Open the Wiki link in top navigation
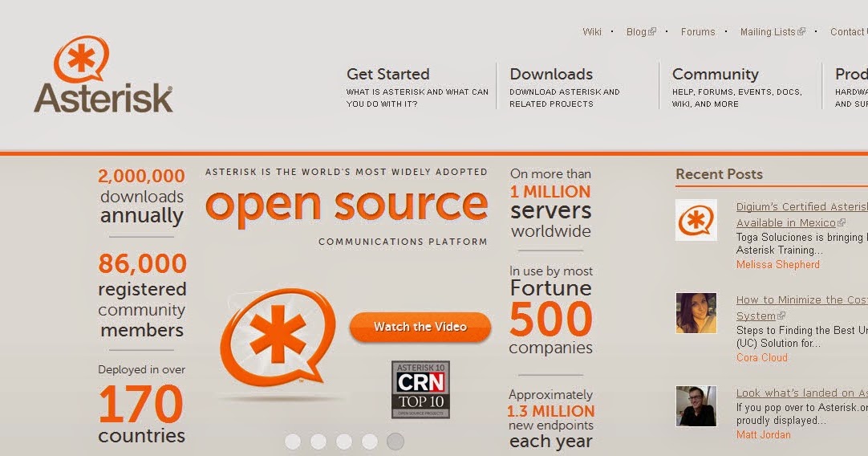Screen dimensions: 868x456 coord(592,32)
